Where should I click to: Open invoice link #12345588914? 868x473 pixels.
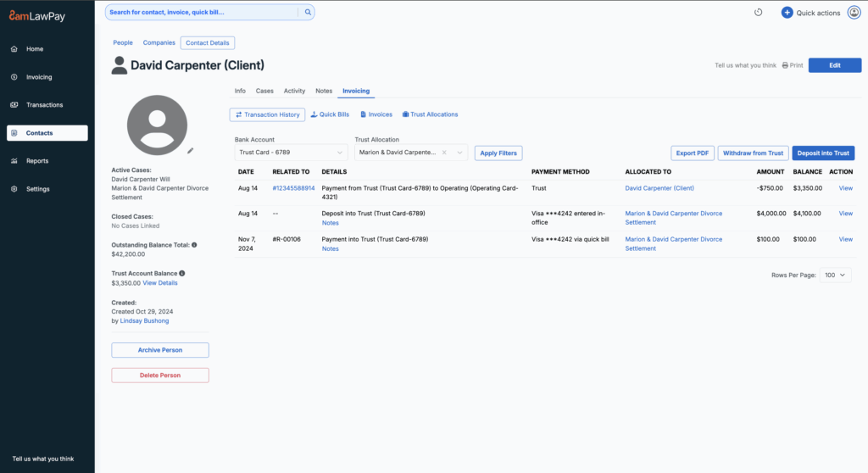click(293, 188)
